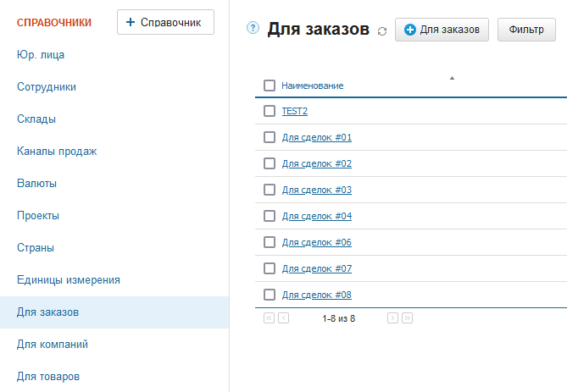Click the help question mark icon
Viewport: 567px width, 392px height.
pyautogui.click(x=253, y=28)
